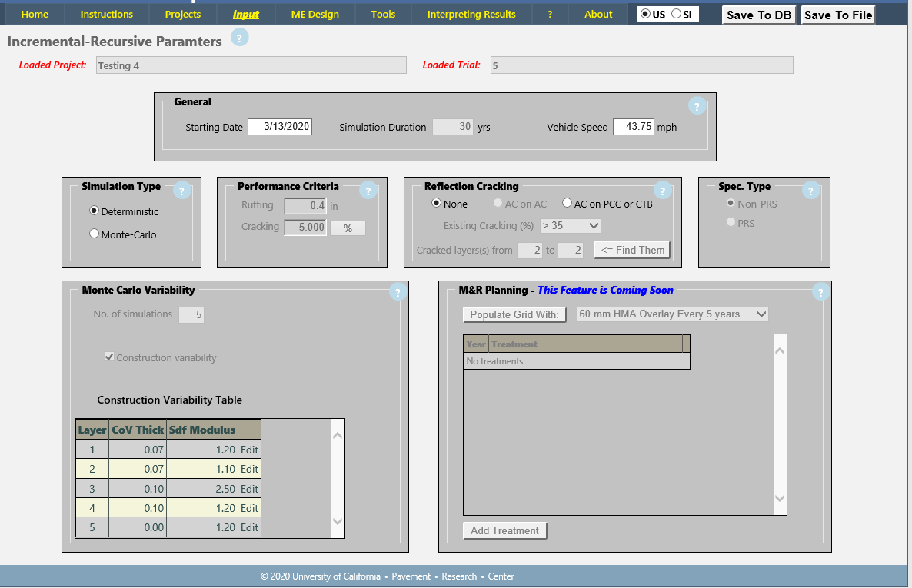This screenshot has width=912, height=588.
Task: Open Performance Criteria help icon
Action: 368,191
